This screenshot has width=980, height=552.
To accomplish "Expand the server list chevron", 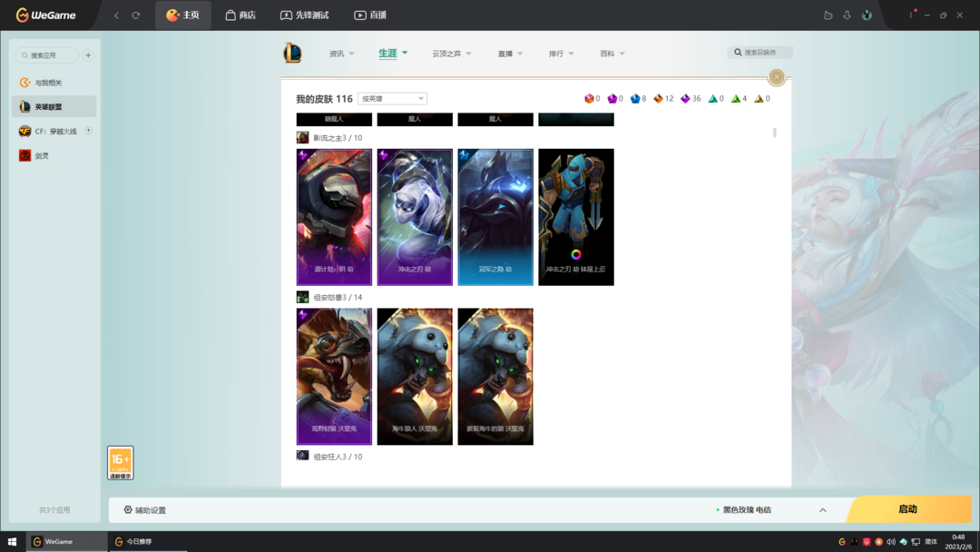I will [x=822, y=510].
